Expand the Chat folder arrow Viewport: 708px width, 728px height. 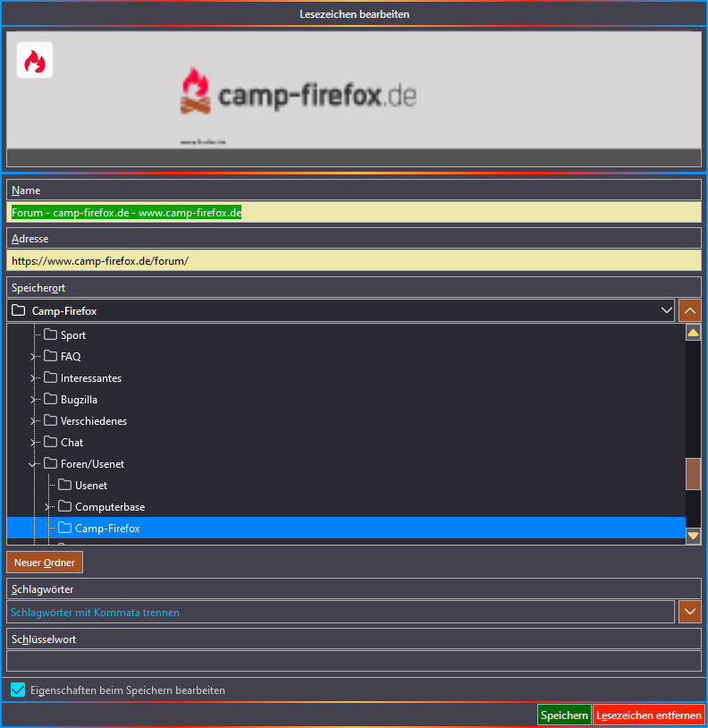coord(33,443)
